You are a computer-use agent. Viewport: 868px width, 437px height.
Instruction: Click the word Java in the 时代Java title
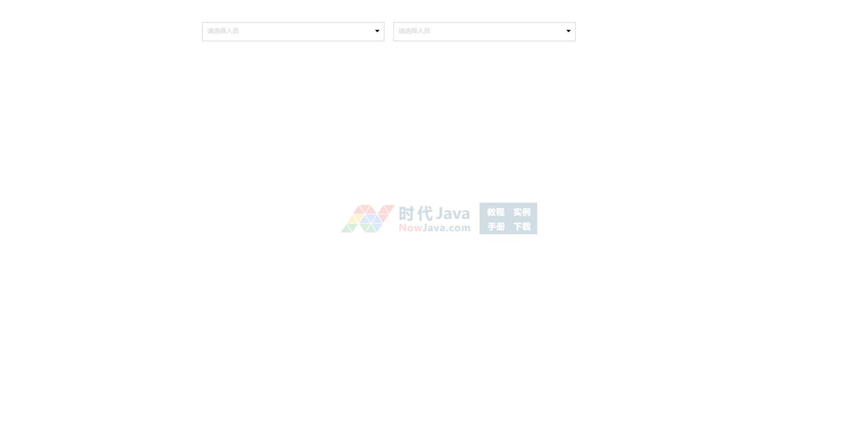click(452, 214)
